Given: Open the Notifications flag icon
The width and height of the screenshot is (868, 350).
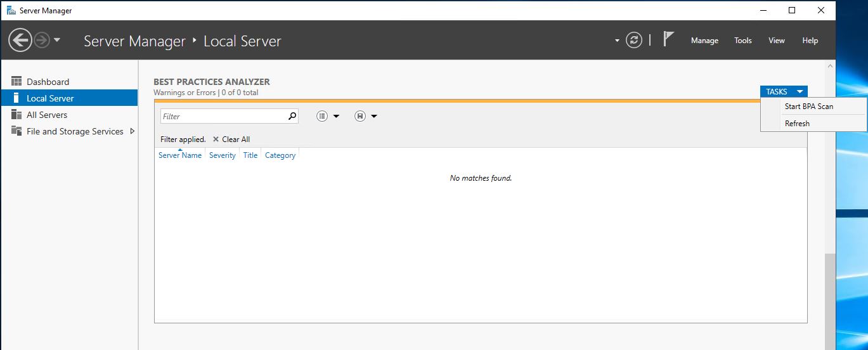Looking at the screenshot, I should pos(668,39).
